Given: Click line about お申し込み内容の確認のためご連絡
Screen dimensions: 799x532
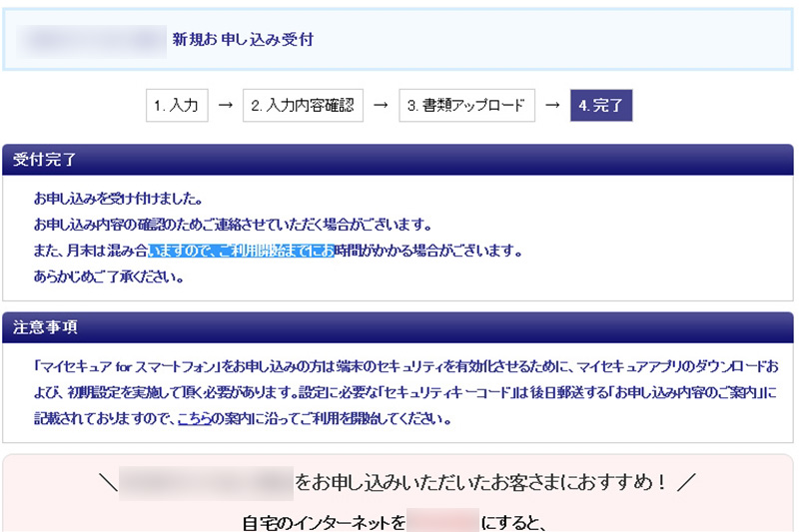Looking at the screenshot, I should [x=233, y=225].
